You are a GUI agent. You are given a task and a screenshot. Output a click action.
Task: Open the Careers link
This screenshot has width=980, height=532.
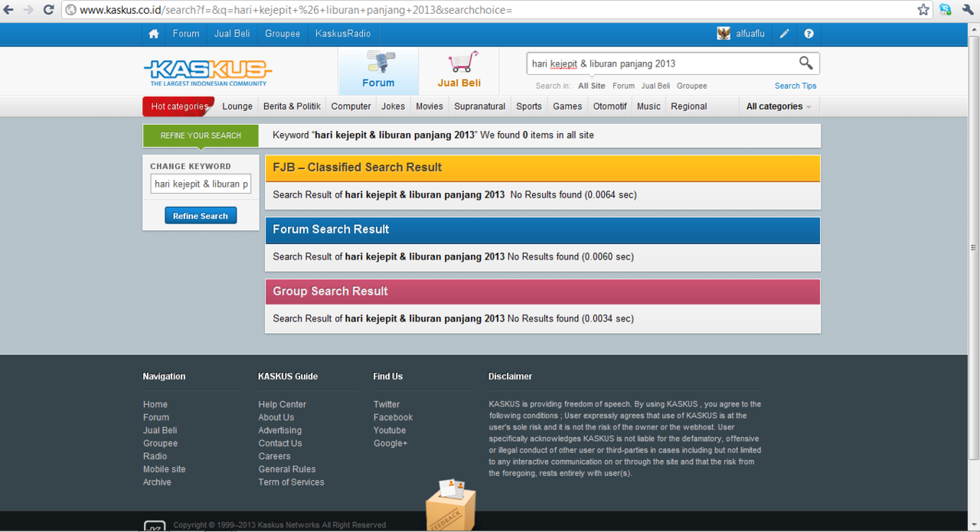tap(275, 456)
